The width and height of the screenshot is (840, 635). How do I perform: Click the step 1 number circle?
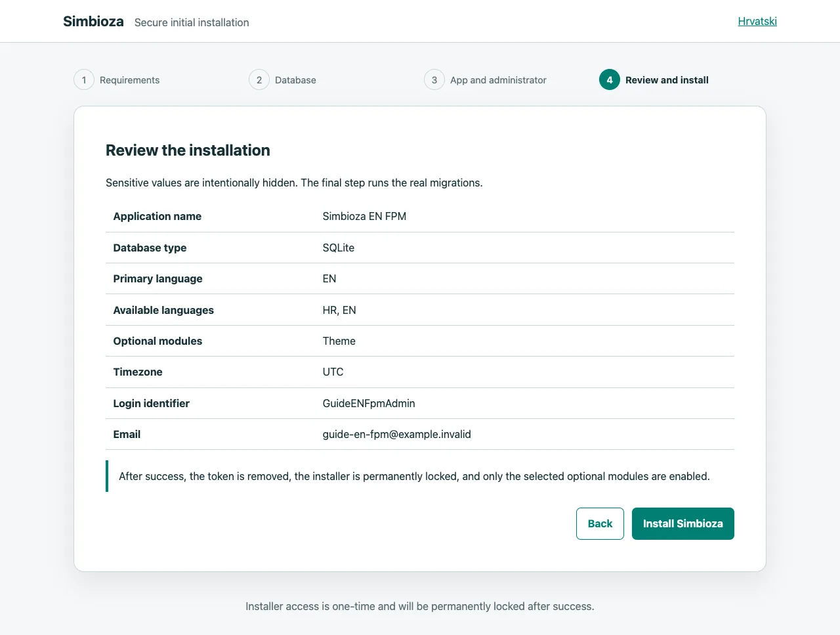pos(84,79)
